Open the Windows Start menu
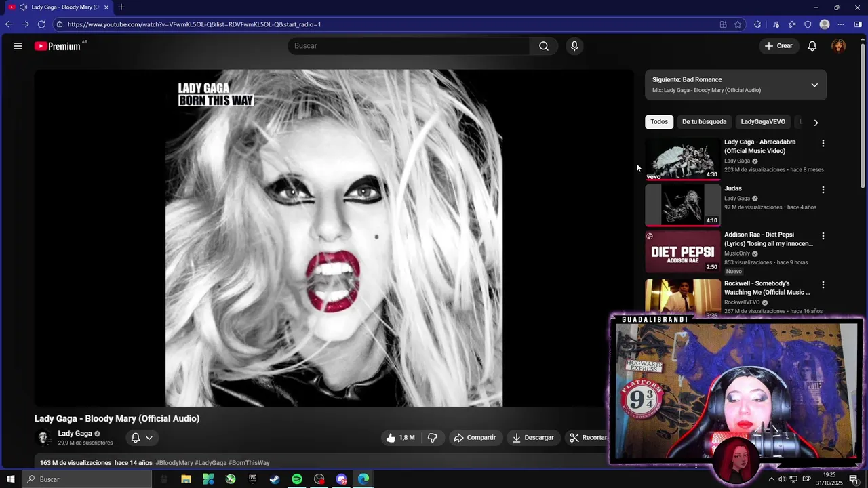 coord(10,479)
